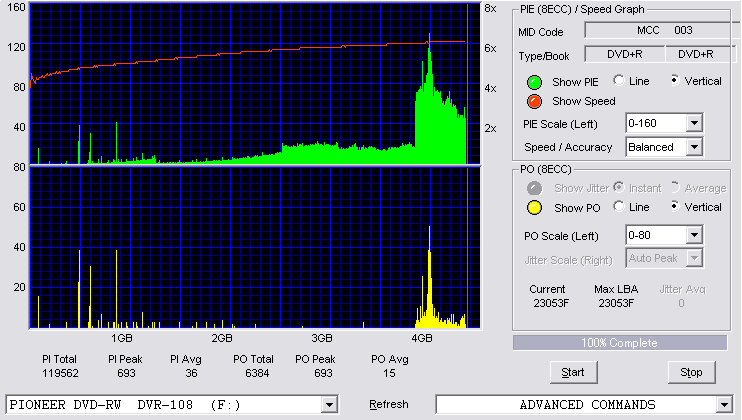Click the 2GB axis label
The image size is (742, 420).
tap(221, 338)
